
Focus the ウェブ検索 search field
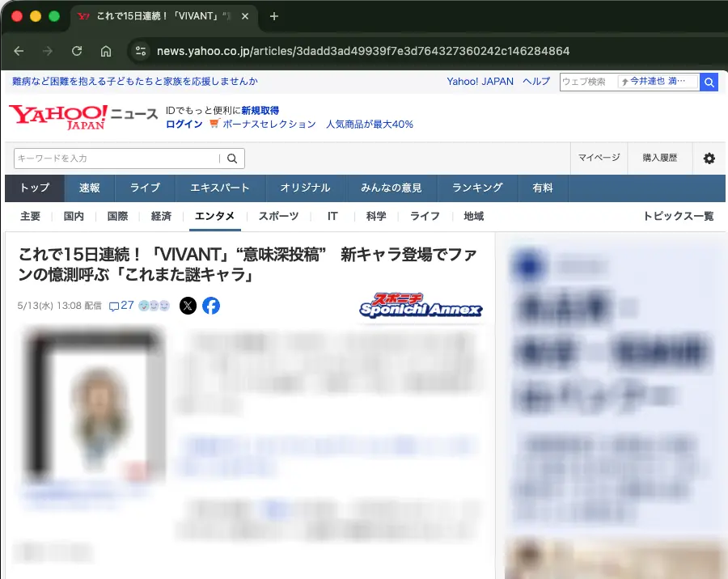coord(588,82)
